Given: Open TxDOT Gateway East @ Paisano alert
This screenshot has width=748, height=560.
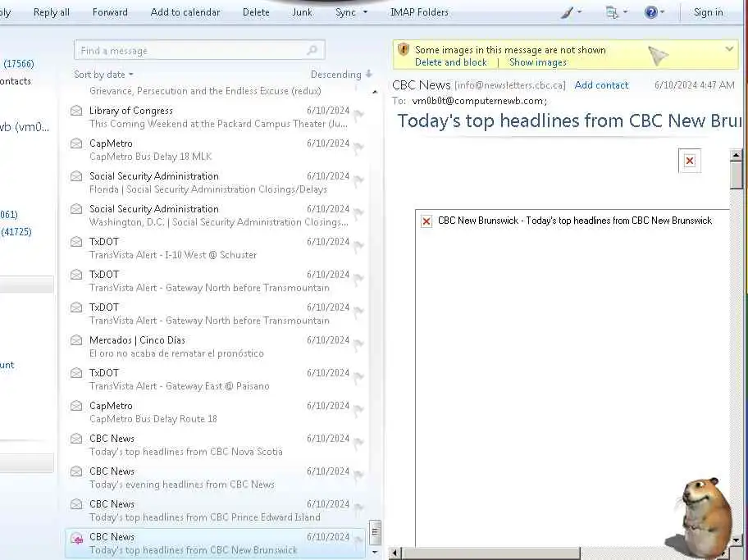Looking at the screenshot, I should pyautogui.click(x=215, y=380).
